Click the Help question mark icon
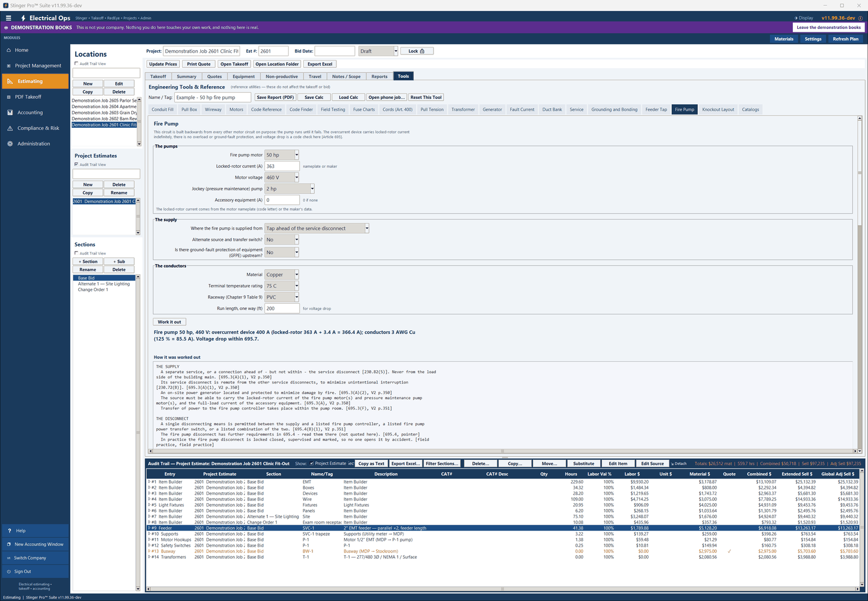The width and height of the screenshot is (868, 601). pos(9,530)
